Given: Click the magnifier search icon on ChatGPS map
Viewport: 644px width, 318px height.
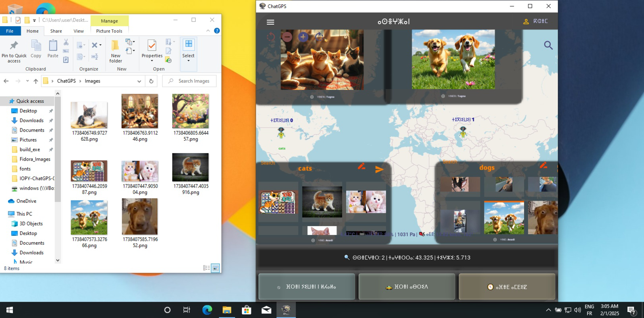Looking at the screenshot, I should 548,45.
